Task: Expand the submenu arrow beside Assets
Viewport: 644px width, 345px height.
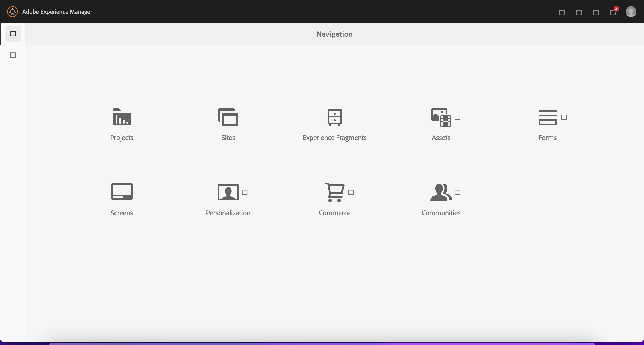Action: click(457, 117)
